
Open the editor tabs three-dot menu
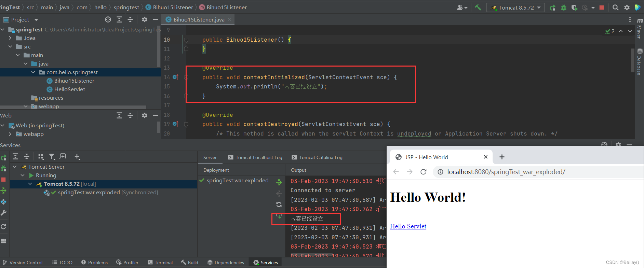tap(630, 19)
